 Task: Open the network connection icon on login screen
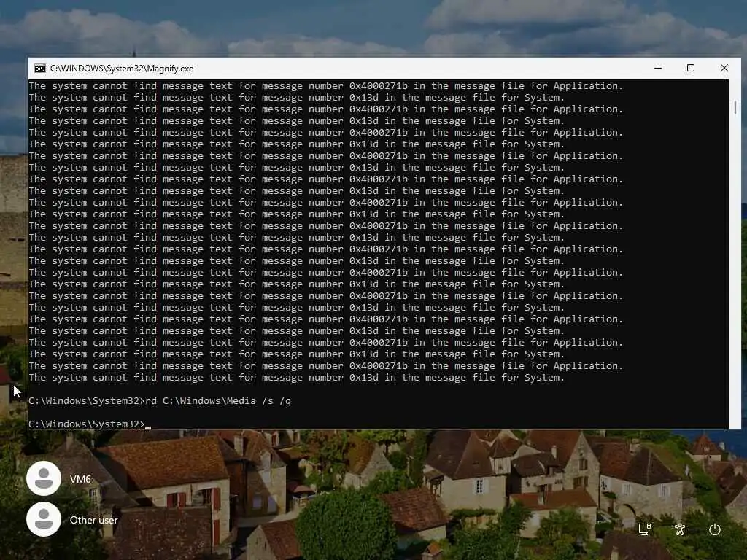645,529
